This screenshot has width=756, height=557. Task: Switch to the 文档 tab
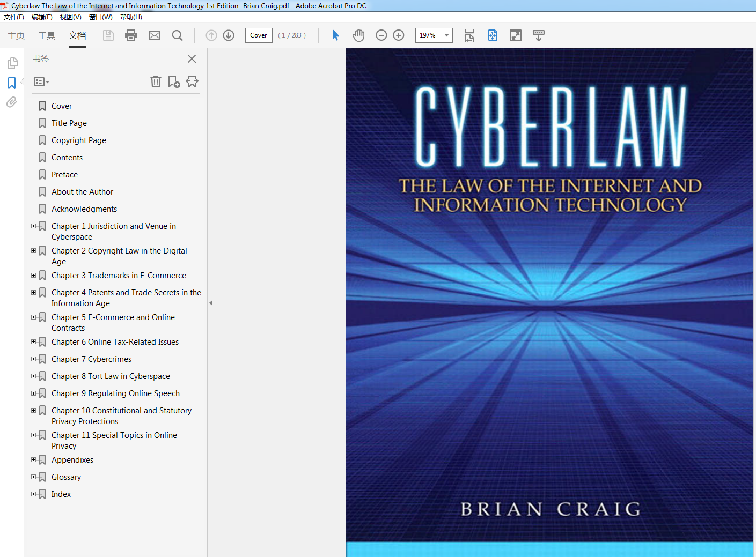77,35
